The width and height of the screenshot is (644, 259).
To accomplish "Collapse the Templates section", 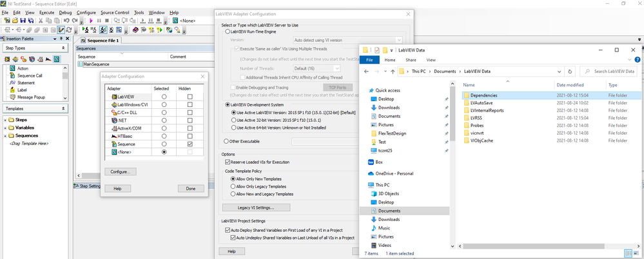I will click(63, 109).
